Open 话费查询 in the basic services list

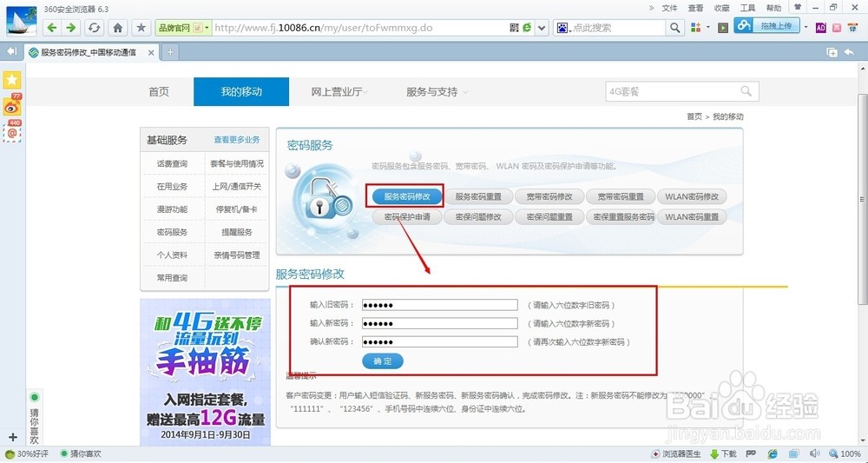point(172,164)
